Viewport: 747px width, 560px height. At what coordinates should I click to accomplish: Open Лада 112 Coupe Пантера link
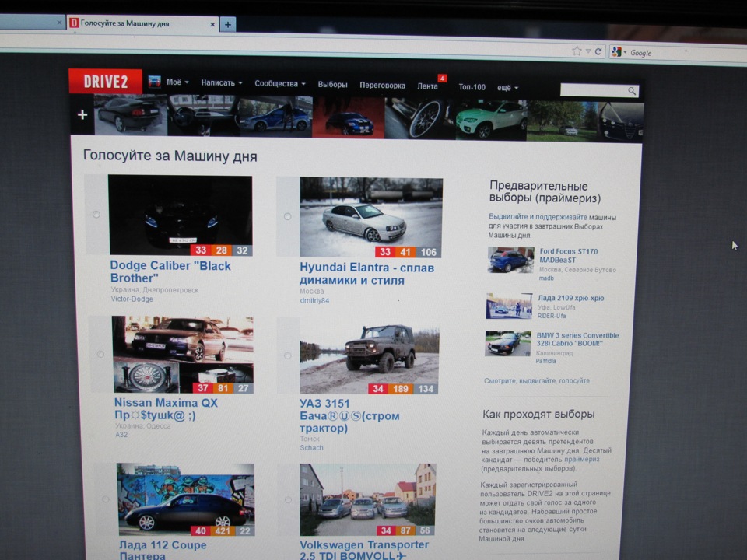[163, 550]
